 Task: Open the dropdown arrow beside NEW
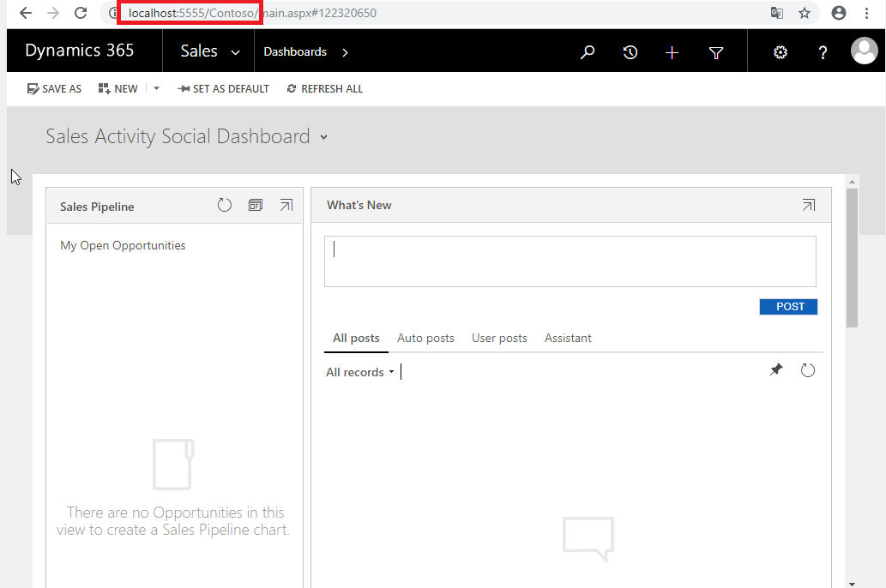pyautogui.click(x=156, y=88)
